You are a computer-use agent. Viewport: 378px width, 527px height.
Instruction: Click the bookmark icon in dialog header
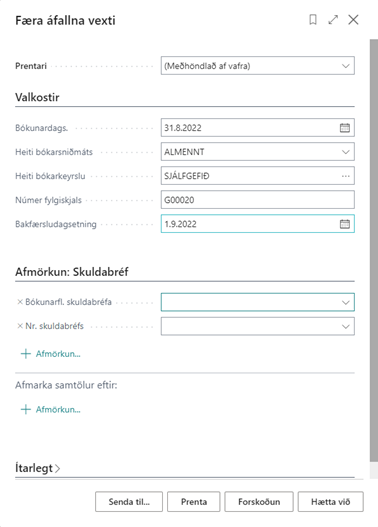pyautogui.click(x=313, y=20)
